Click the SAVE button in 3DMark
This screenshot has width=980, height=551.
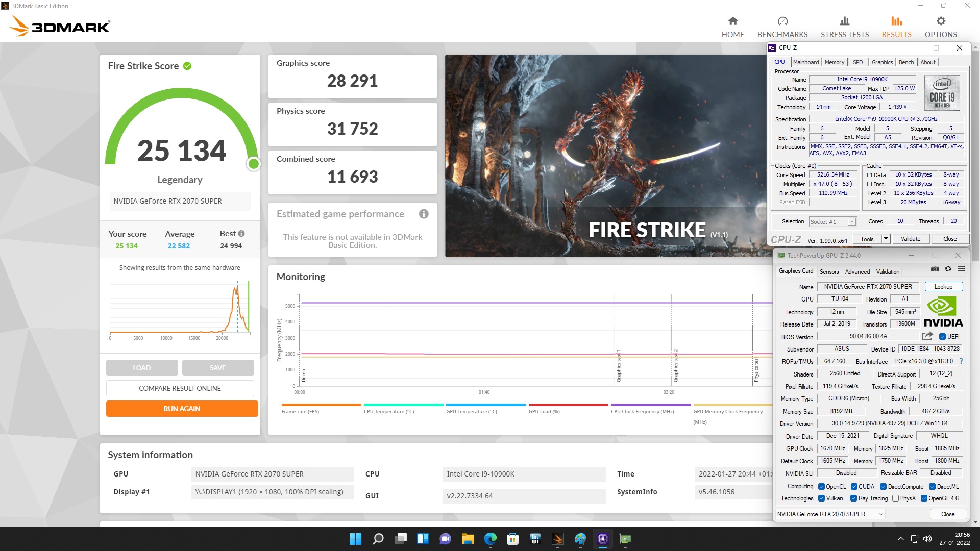tap(218, 368)
